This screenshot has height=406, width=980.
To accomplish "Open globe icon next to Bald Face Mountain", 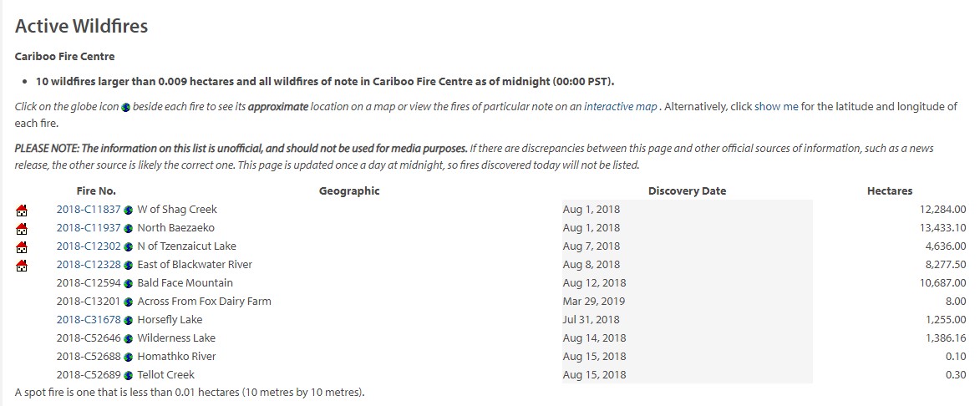I will 128,283.
